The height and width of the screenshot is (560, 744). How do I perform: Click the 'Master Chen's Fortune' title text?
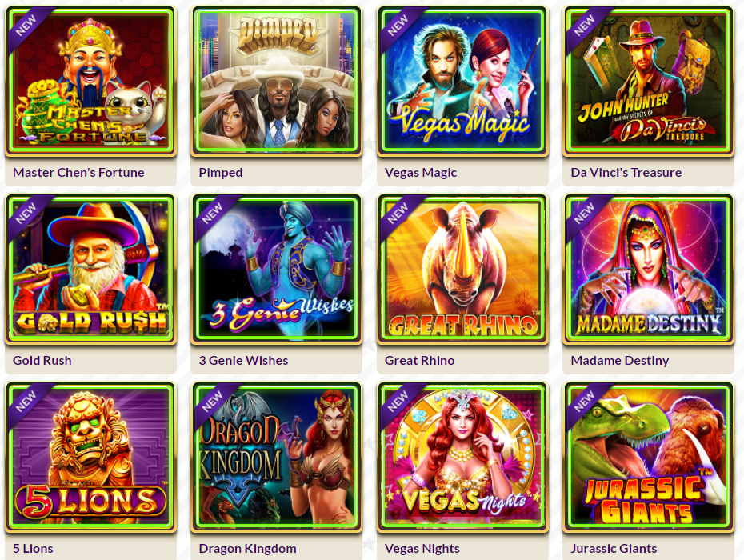[x=78, y=172]
